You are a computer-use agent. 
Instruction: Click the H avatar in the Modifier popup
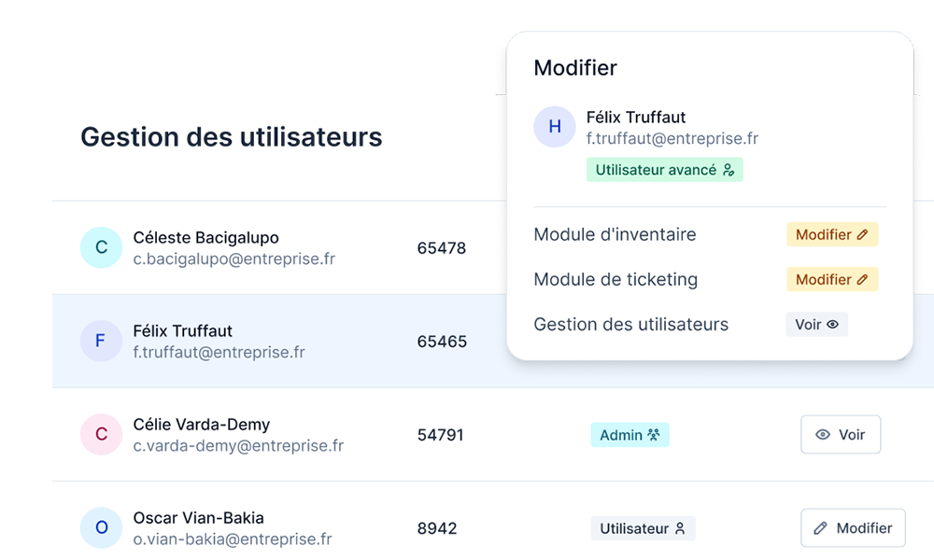[555, 126]
